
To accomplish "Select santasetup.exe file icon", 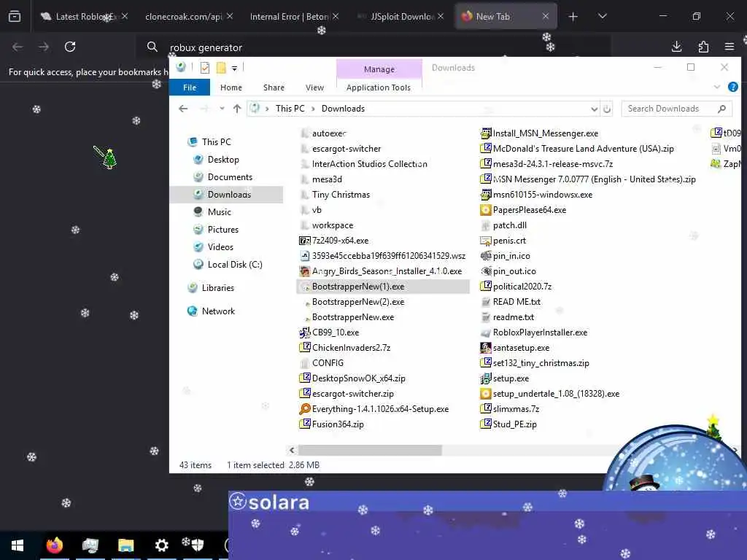I will click(485, 348).
